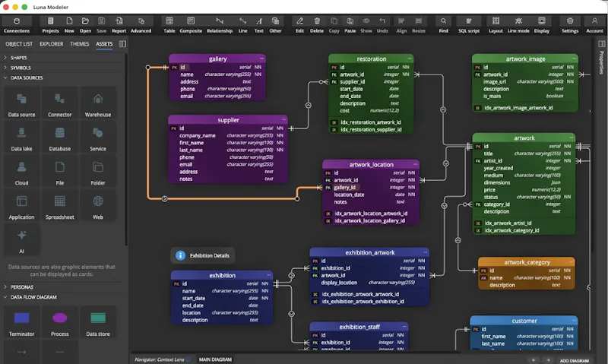The image size is (608, 364).
Task: Open the supplier table options menu
Action: click(283, 119)
